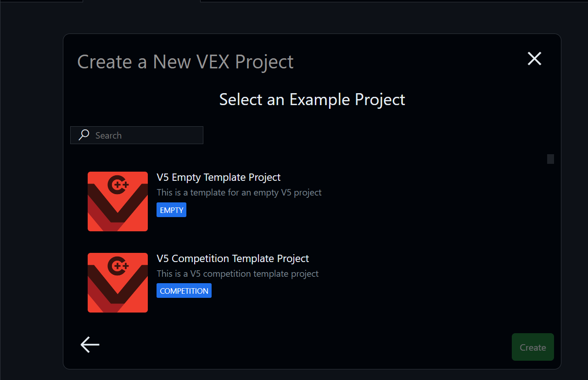Click the V5 competition template description text
The width and height of the screenshot is (588, 380).
(x=238, y=274)
